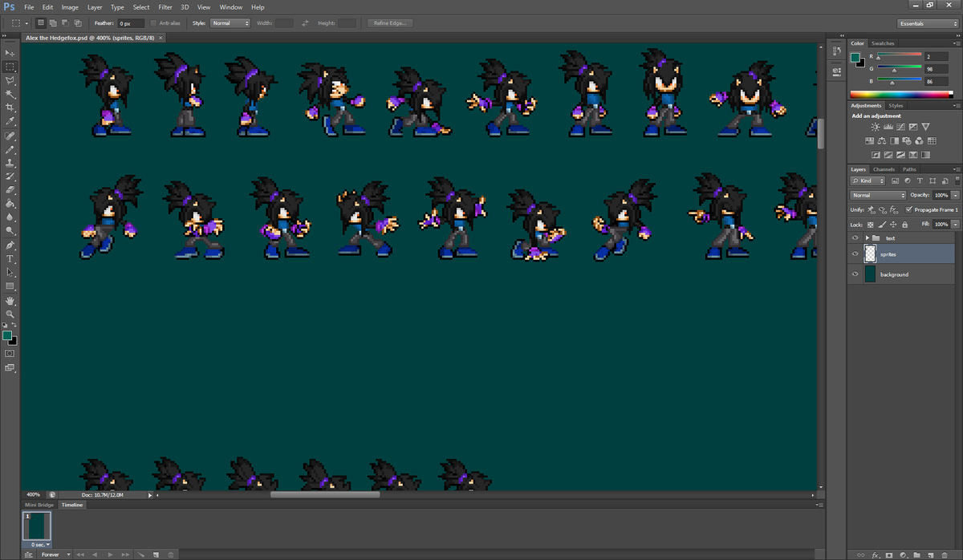The width and height of the screenshot is (963, 560).
Task: Add a Curves adjustment
Action: (x=900, y=127)
